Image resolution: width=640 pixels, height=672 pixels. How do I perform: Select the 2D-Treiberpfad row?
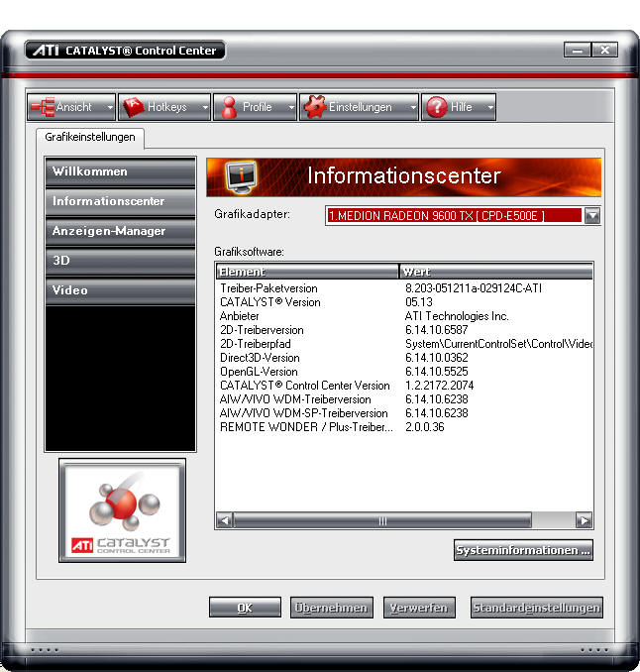point(404,344)
